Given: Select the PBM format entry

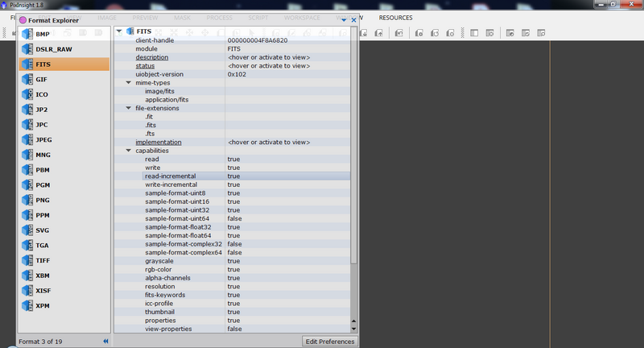Looking at the screenshot, I should pyautogui.click(x=64, y=170).
